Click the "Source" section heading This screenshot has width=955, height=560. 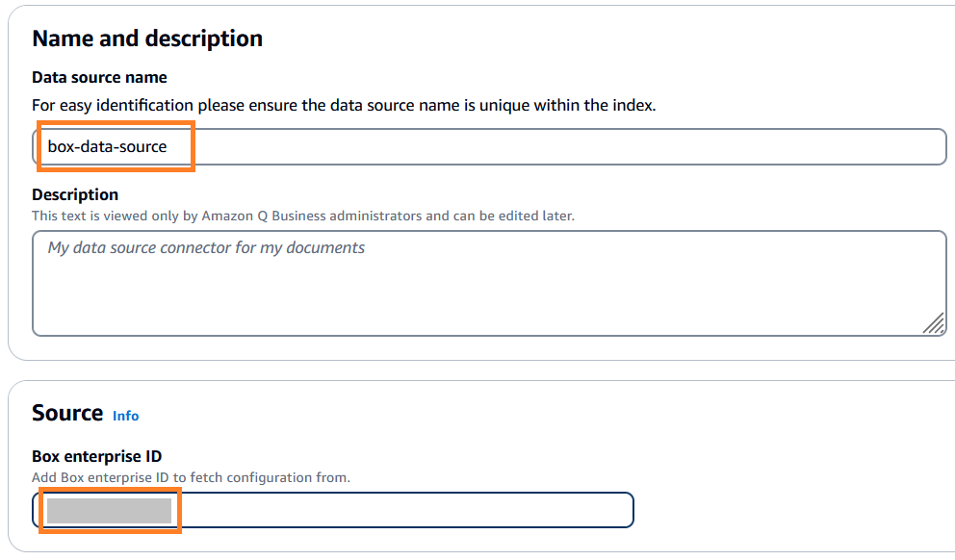[x=67, y=413]
